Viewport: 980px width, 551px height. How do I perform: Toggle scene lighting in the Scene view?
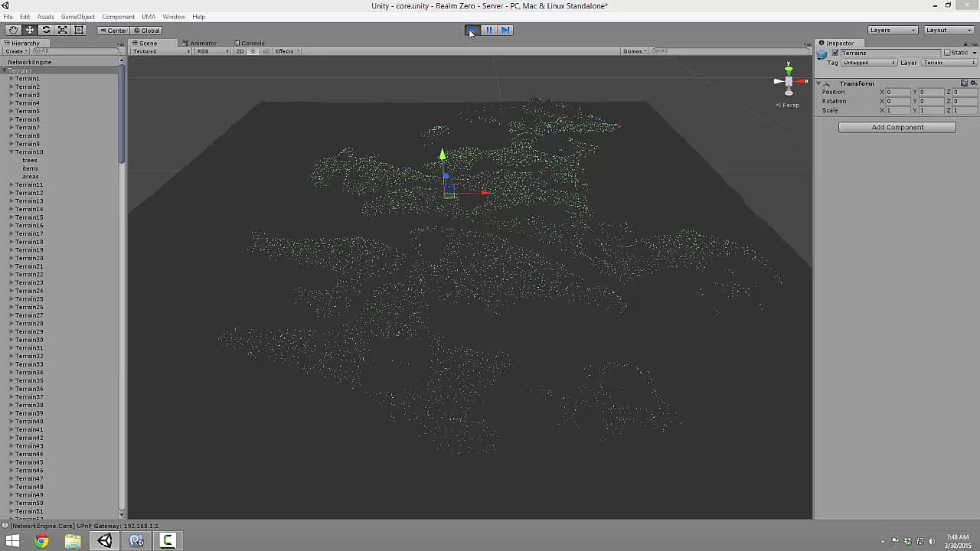[x=251, y=51]
